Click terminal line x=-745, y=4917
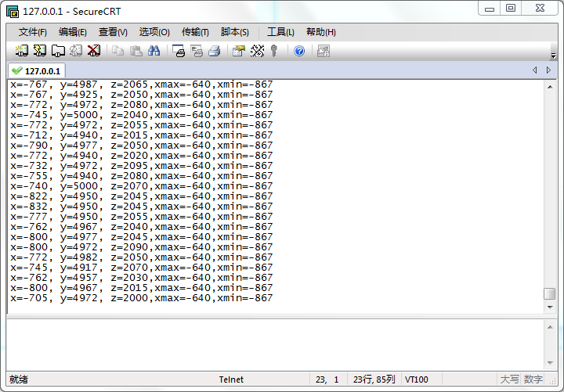Screen dimensions: 564x392 point(141,268)
